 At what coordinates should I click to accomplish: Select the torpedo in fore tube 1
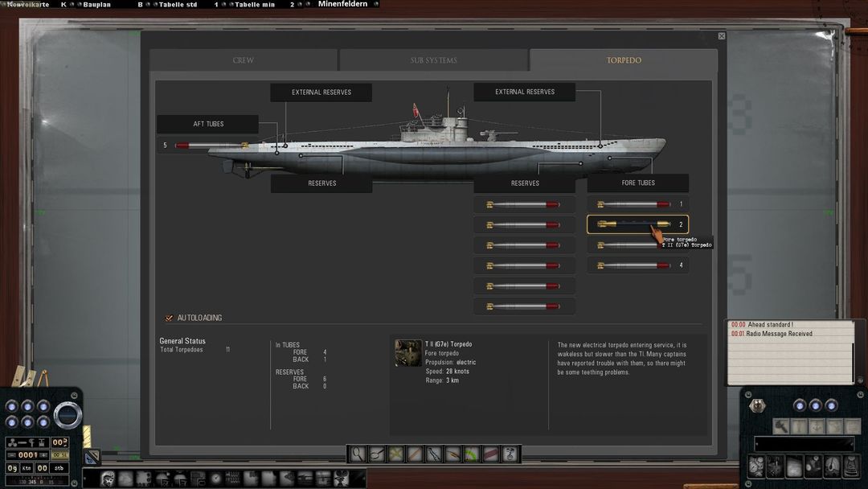[x=635, y=204]
